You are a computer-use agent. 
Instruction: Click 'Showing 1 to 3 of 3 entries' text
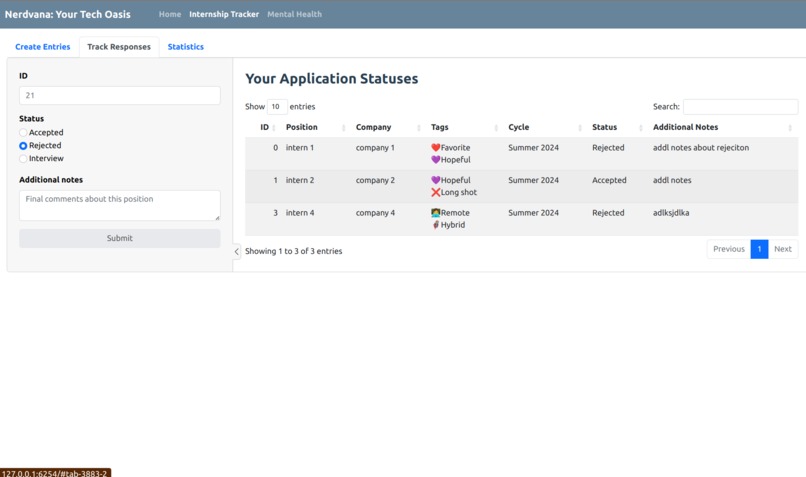[x=294, y=251]
